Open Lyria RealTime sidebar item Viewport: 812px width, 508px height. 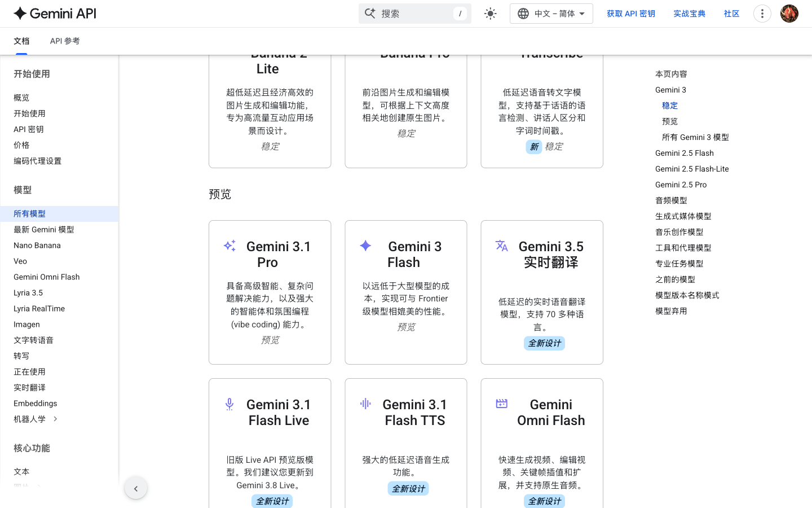point(39,309)
